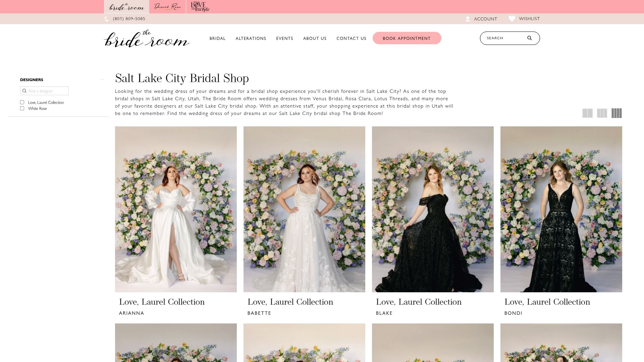Click the search magnifier icon button

click(x=530, y=38)
